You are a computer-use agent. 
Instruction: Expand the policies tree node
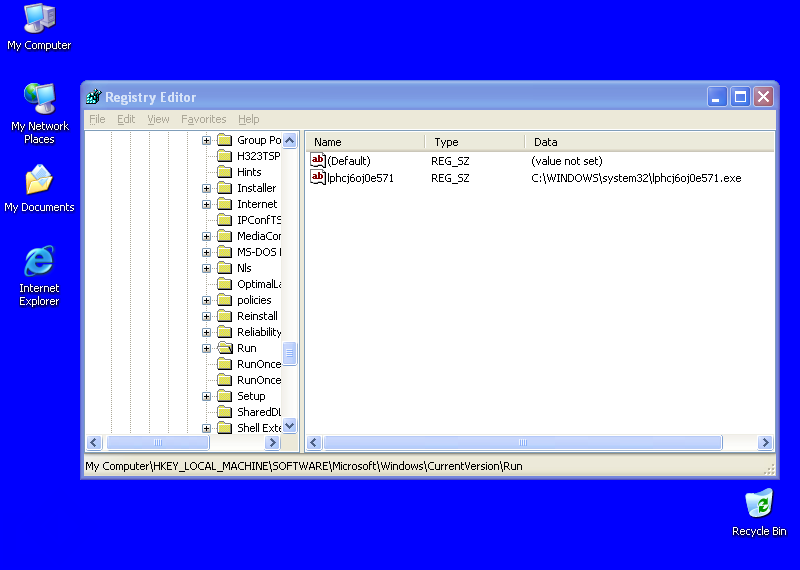pos(206,301)
